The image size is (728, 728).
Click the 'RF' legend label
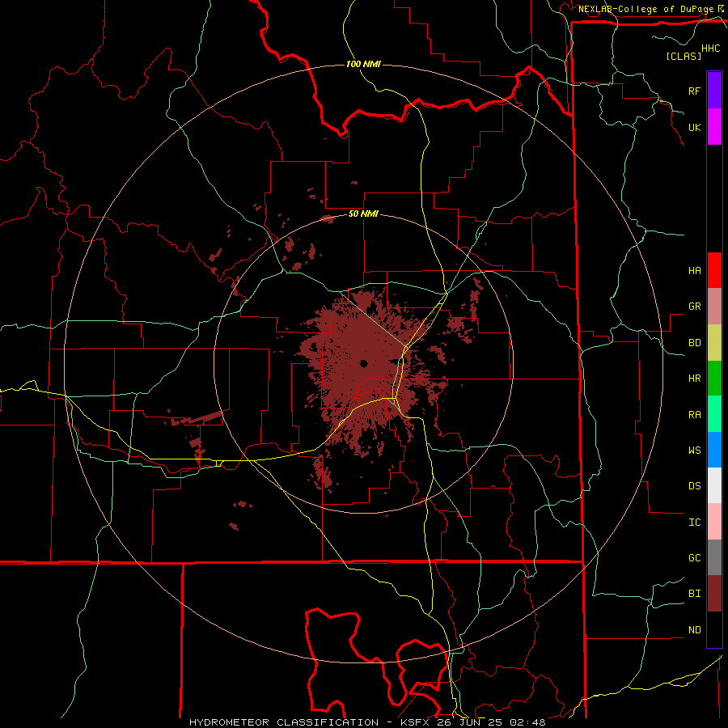694,91
